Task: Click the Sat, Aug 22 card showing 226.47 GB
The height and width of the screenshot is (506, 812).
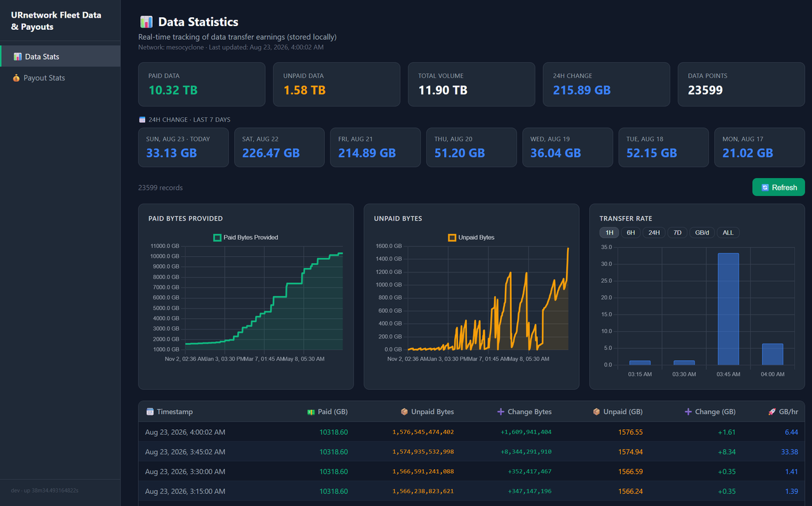Action: pyautogui.click(x=279, y=147)
